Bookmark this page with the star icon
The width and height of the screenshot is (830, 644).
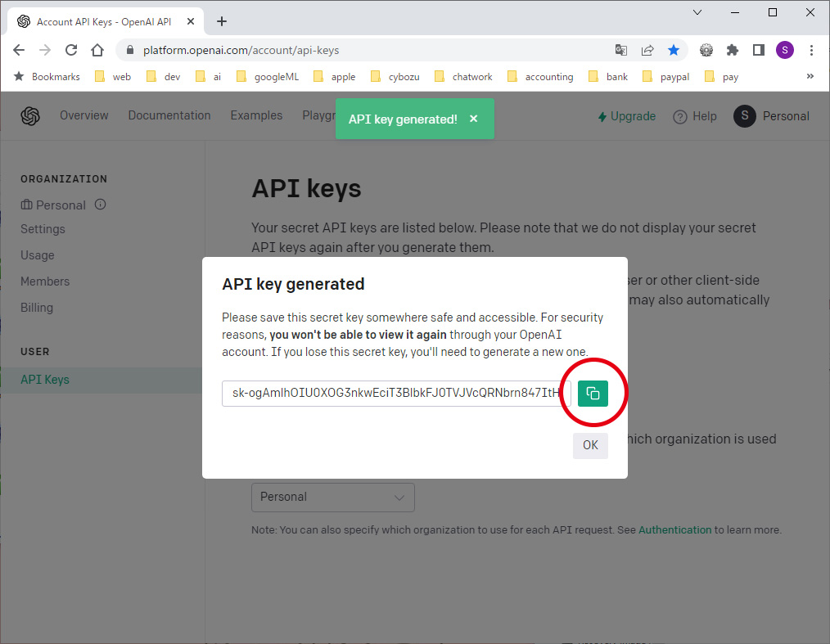click(x=674, y=50)
